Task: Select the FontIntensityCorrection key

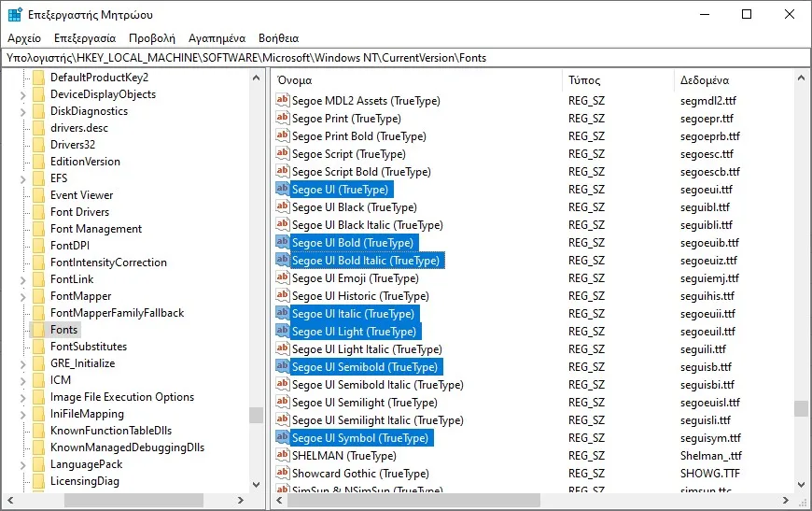Action: pos(108,263)
